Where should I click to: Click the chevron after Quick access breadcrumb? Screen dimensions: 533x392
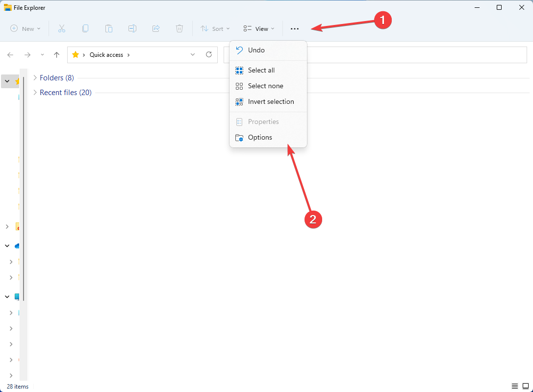(128, 55)
